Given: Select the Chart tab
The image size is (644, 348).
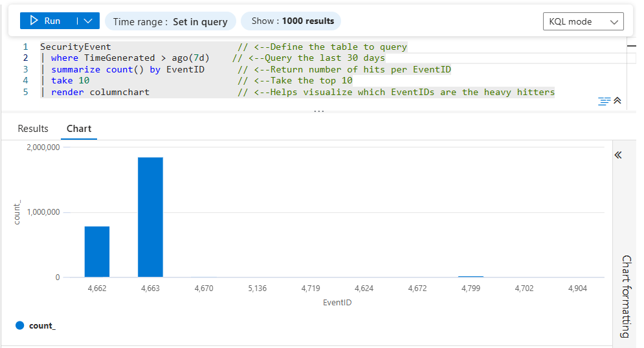Looking at the screenshot, I should coord(79,129).
